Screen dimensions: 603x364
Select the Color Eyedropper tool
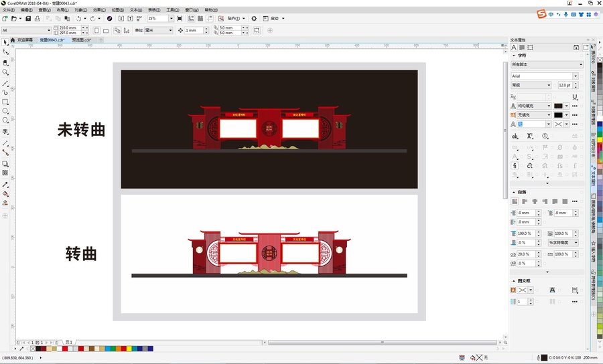click(5, 185)
